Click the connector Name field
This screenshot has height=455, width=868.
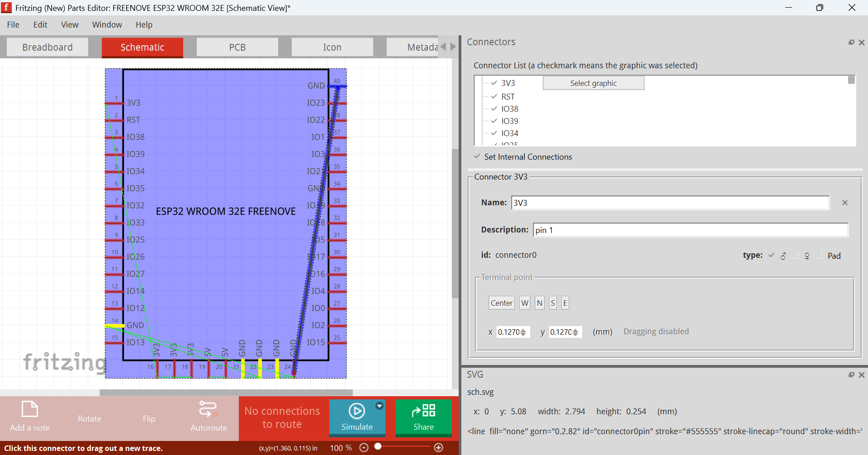(x=670, y=203)
